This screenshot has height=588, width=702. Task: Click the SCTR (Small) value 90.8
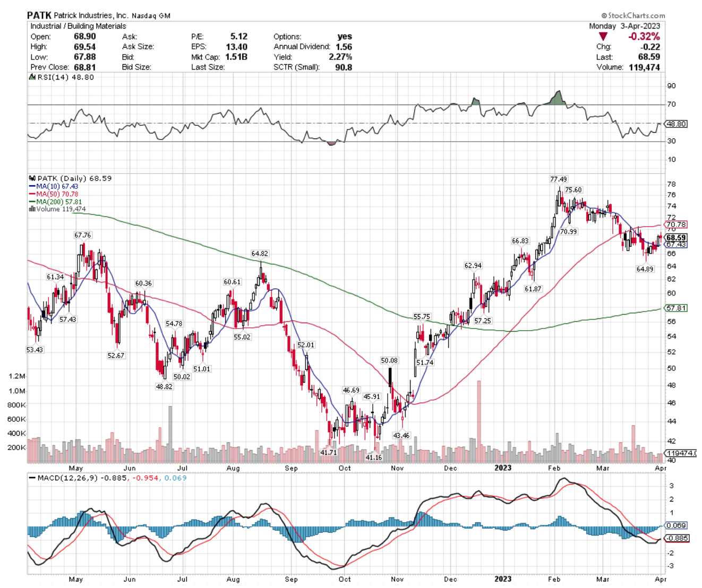pyautogui.click(x=344, y=67)
